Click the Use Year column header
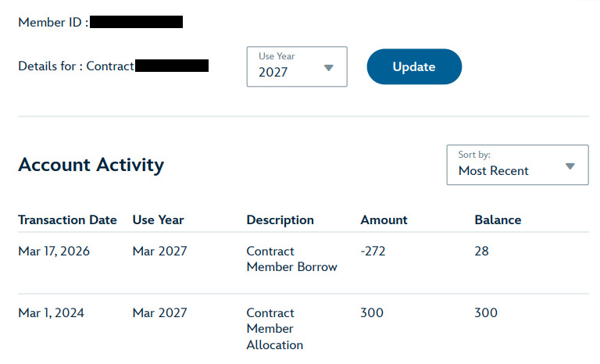 coord(158,219)
